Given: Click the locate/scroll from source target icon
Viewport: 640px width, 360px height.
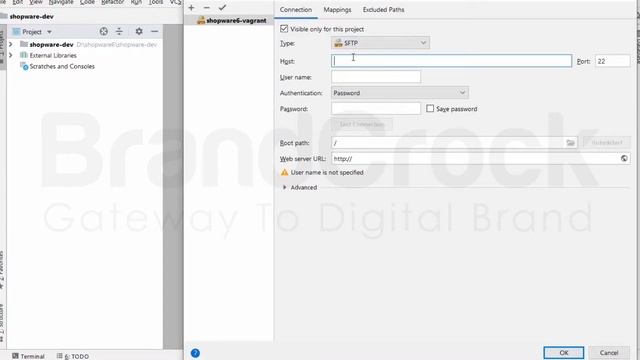Looking at the screenshot, I should 104,31.
